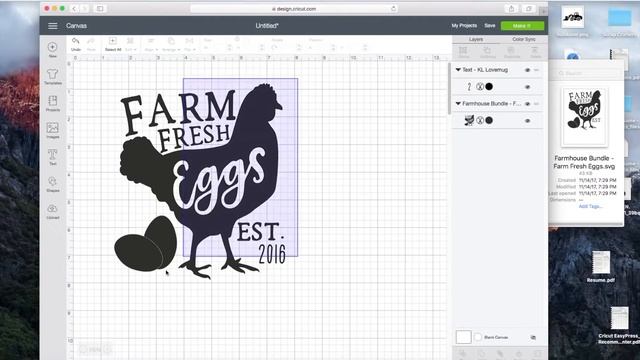This screenshot has height=360, width=640.
Task: Open options dash for Lovemug layer group
Action: click(x=536, y=70)
